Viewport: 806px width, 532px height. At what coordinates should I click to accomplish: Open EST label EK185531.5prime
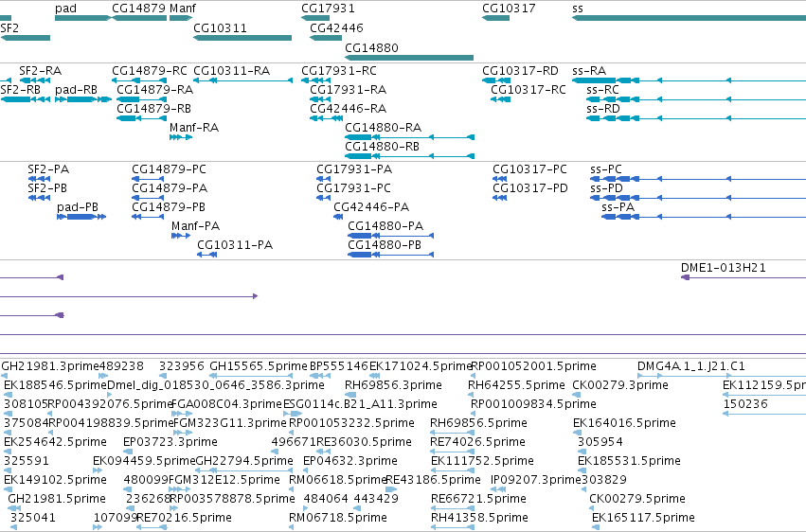(629, 461)
